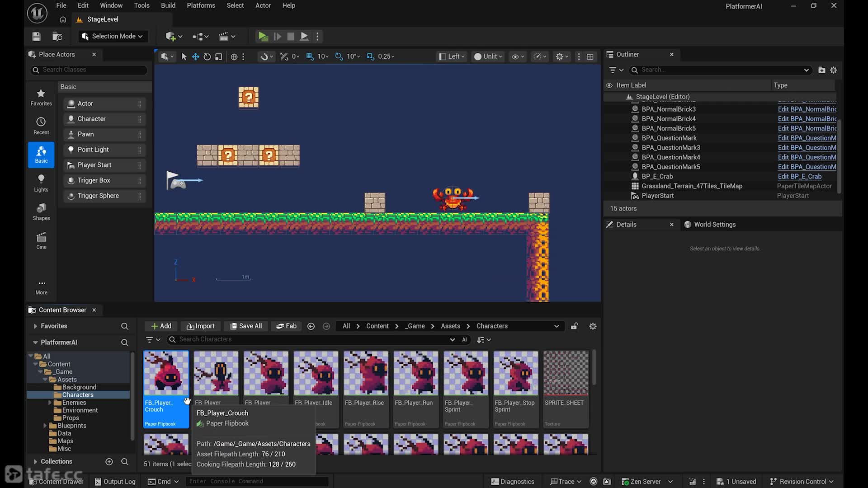Viewport: 868px width, 488px height.
Task: Toggle scale snapping icon
Action: pyautogui.click(x=371, y=56)
